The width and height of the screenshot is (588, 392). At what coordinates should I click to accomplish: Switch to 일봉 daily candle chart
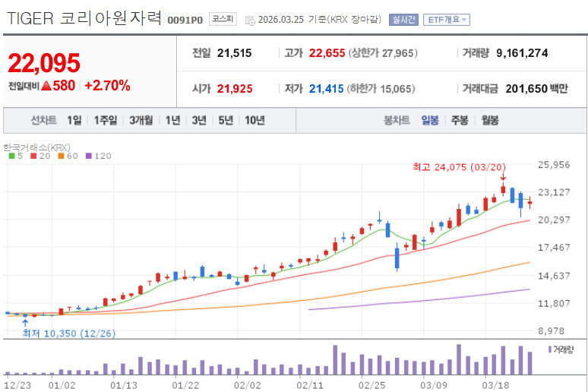click(430, 121)
